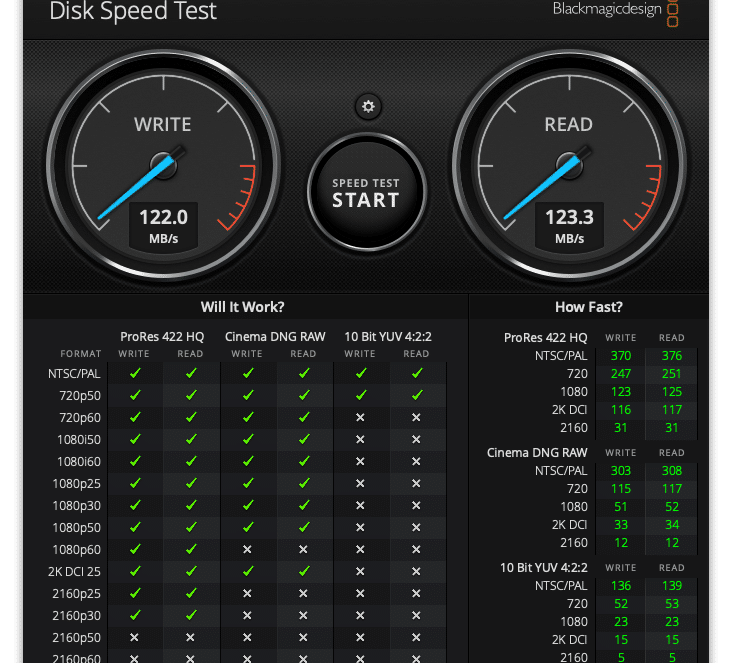732x663 pixels.
Task: Click the Cinema DNG write checkmark for 1080p50
Action: coord(248,527)
